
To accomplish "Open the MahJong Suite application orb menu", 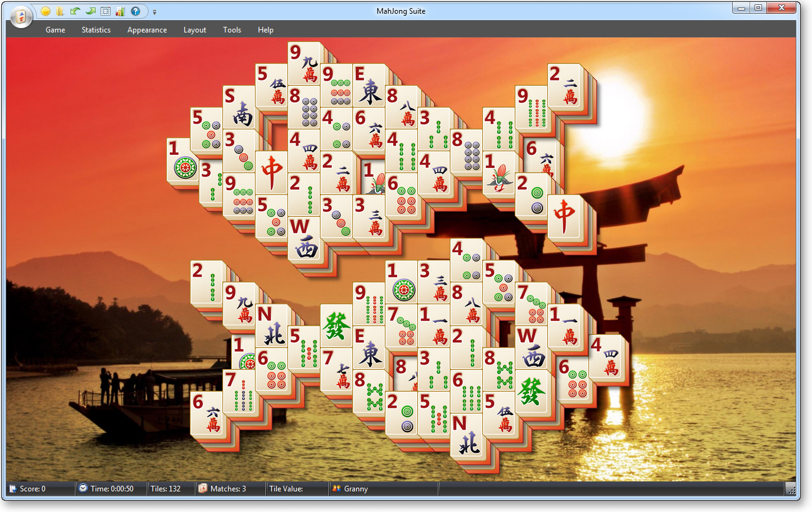I will [x=21, y=17].
